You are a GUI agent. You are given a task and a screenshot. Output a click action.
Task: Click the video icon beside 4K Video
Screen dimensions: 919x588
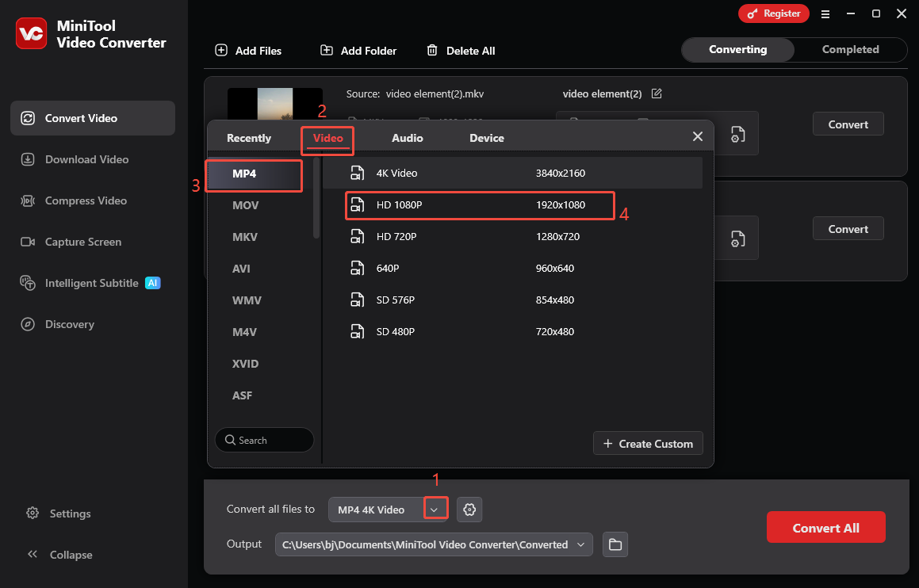357,173
